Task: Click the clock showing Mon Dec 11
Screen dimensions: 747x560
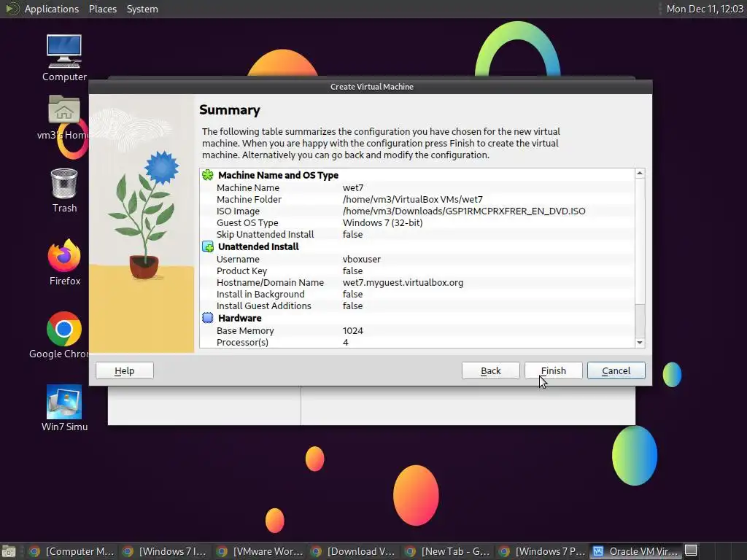Action: click(705, 9)
